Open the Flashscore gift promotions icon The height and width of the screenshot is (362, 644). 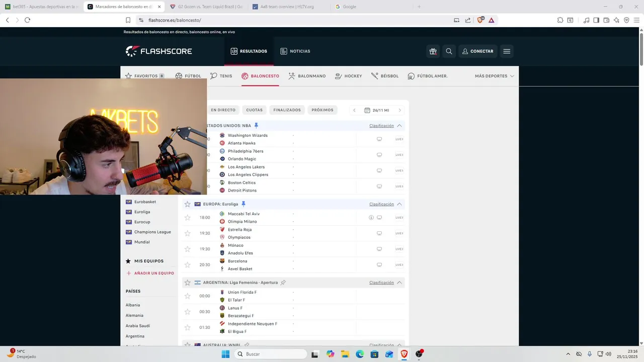coord(433,51)
